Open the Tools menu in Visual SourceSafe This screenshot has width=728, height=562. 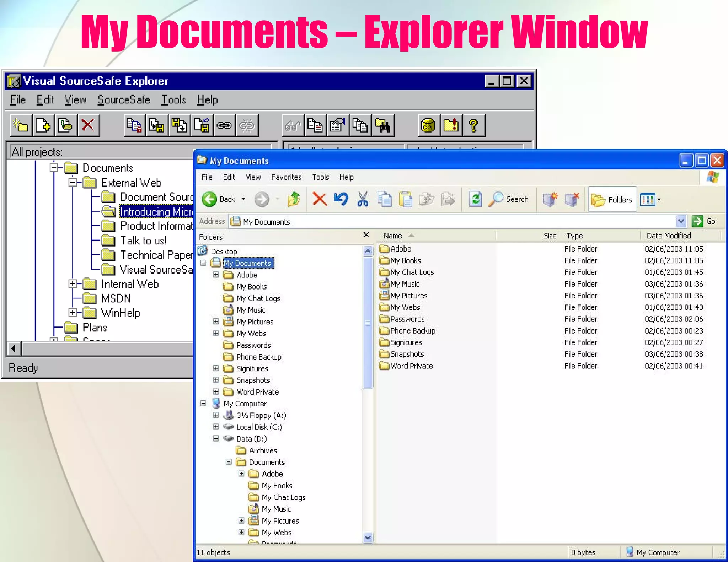[x=173, y=100]
